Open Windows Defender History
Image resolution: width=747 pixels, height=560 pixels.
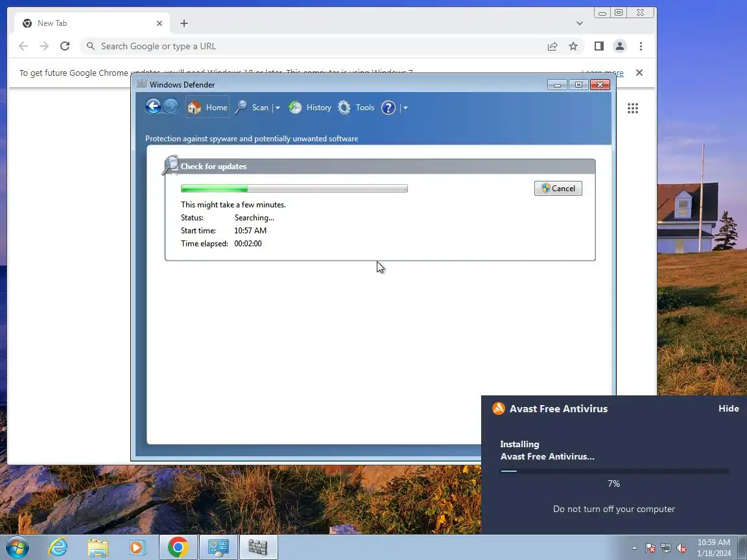[x=310, y=108]
